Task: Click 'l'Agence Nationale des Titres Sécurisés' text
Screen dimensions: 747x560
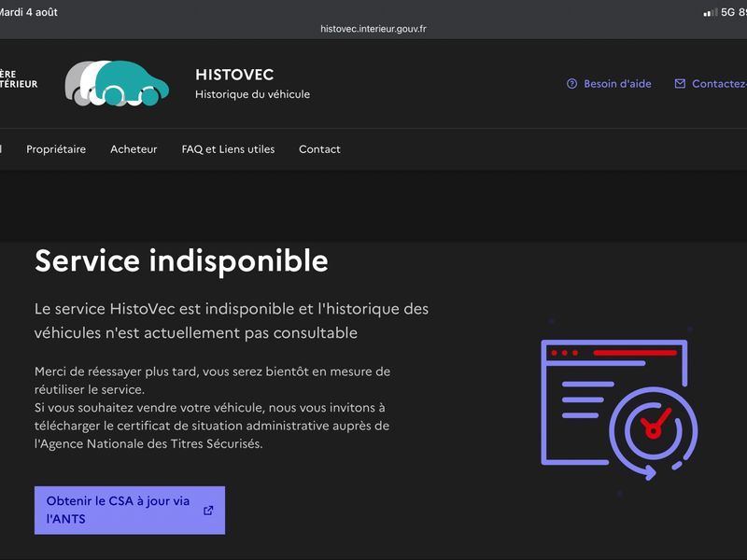Action: pos(148,444)
